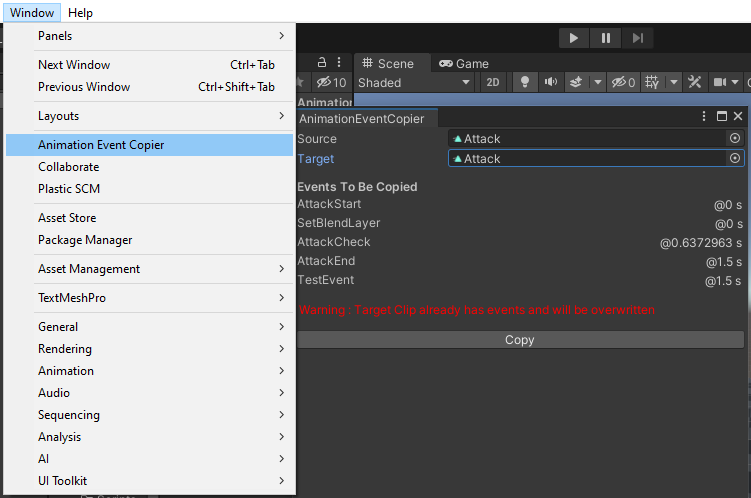
Task: Click the Step frame button
Action: [x=637, y=38]
